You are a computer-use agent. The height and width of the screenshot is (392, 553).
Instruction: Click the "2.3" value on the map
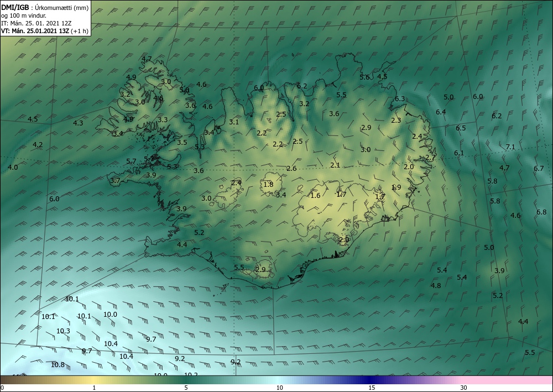(396, 120)
